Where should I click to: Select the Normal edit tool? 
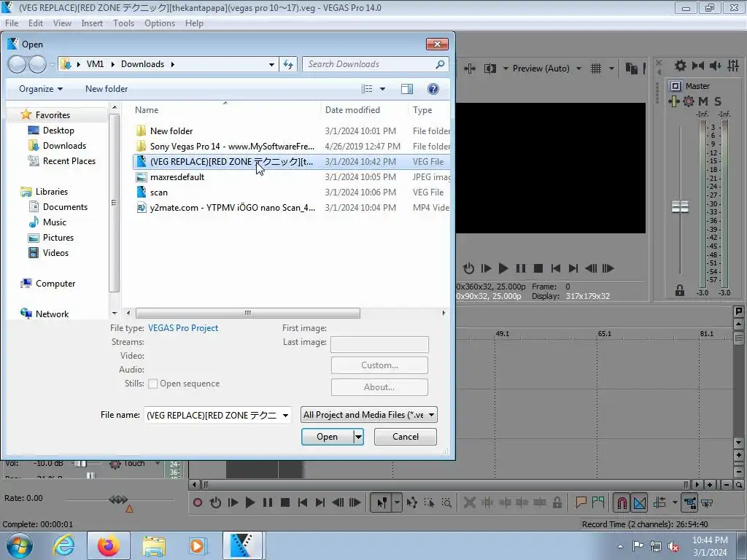coord(382,502)
